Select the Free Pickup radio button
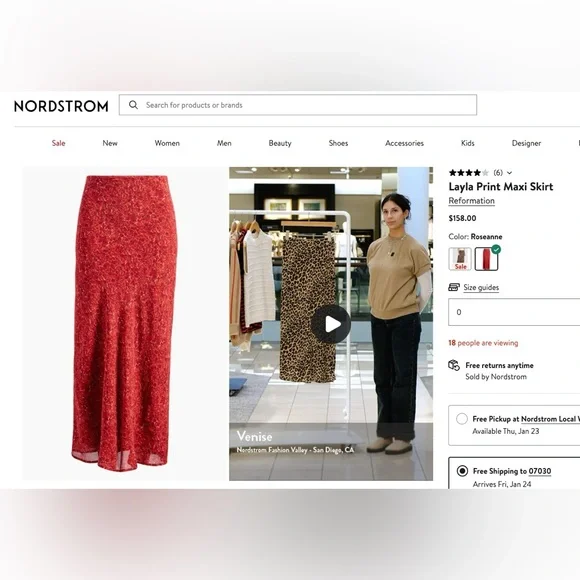The height and width of the screenshot is (580, 580). tap(462, 419)
